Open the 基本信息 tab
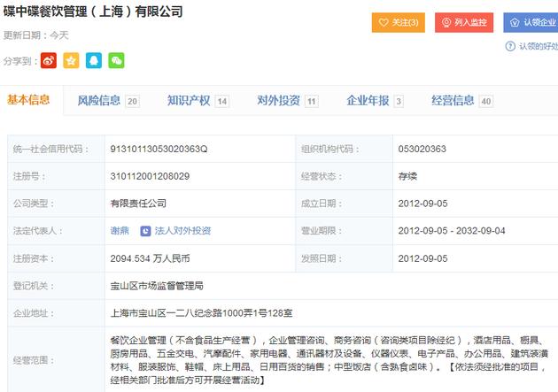Viewport: 558px width, 392px height. pyautogui.click(x=28, y=100)
